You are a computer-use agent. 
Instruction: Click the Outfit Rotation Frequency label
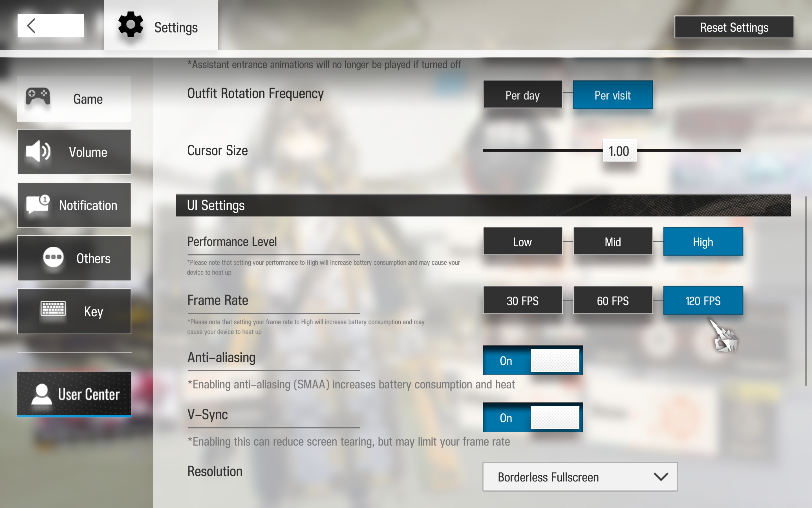(x=255, y=93)
